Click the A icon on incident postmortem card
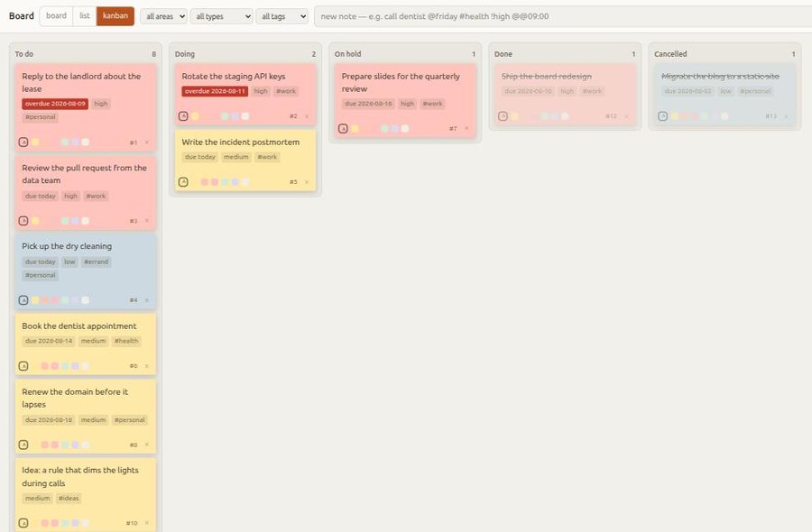812x532 pixels. (x=183, y=181)
